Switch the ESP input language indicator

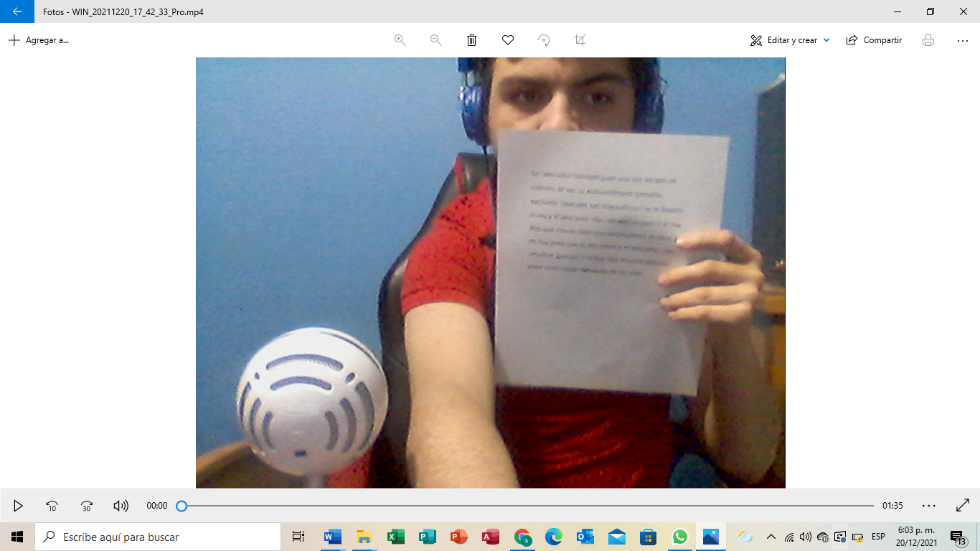[878, 537]
